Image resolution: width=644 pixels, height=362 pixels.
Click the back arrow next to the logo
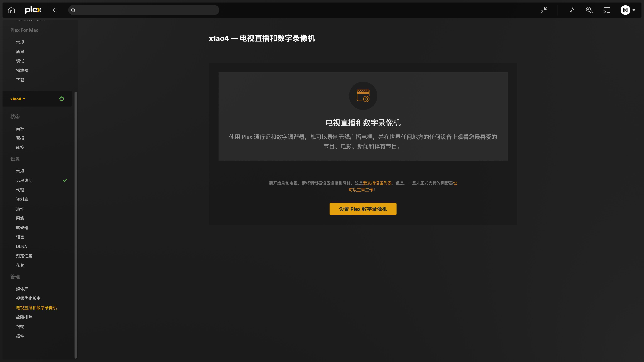click(56, 10)
